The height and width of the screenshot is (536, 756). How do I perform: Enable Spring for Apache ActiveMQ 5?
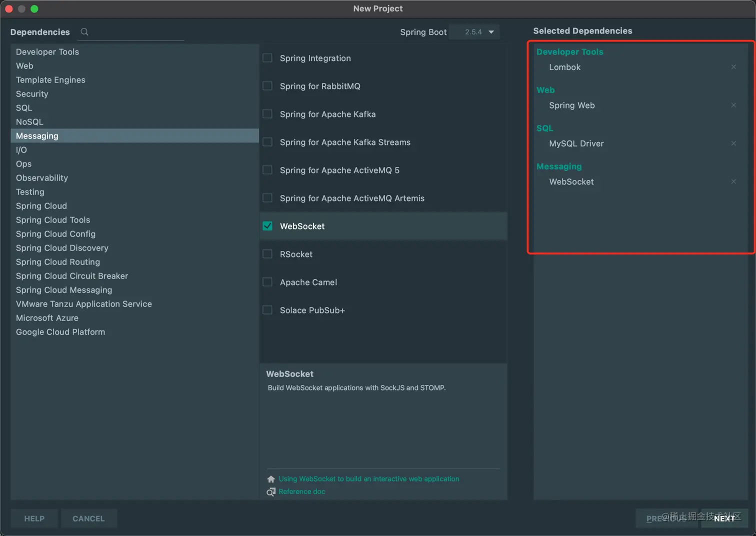coord(267,170)
